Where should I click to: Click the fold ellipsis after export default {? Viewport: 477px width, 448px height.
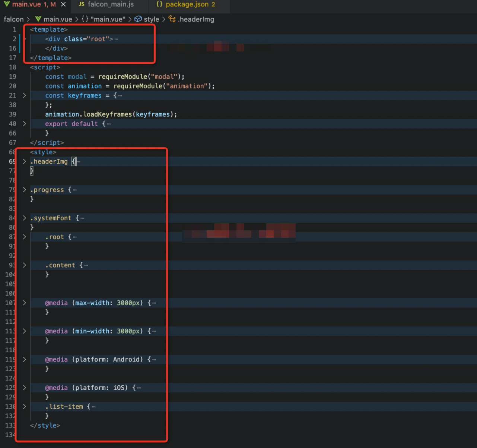click(x=109, y=124)
